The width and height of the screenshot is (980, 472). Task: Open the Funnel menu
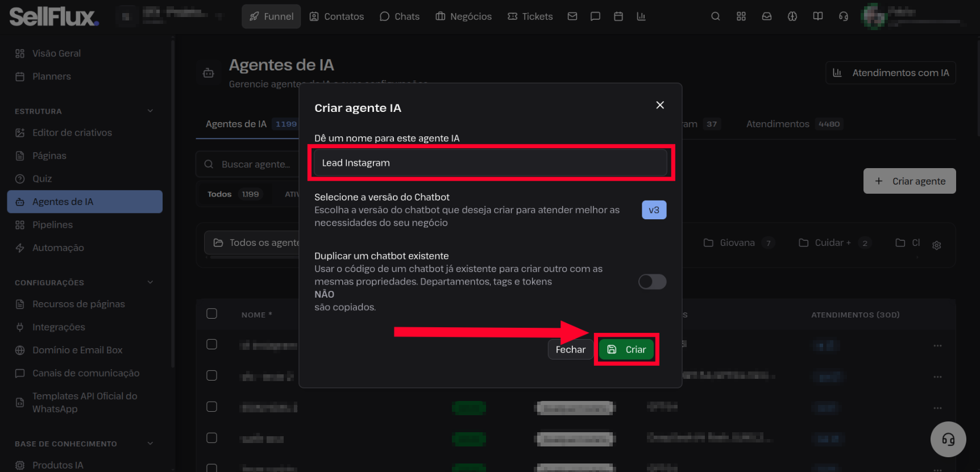point(271,16)
